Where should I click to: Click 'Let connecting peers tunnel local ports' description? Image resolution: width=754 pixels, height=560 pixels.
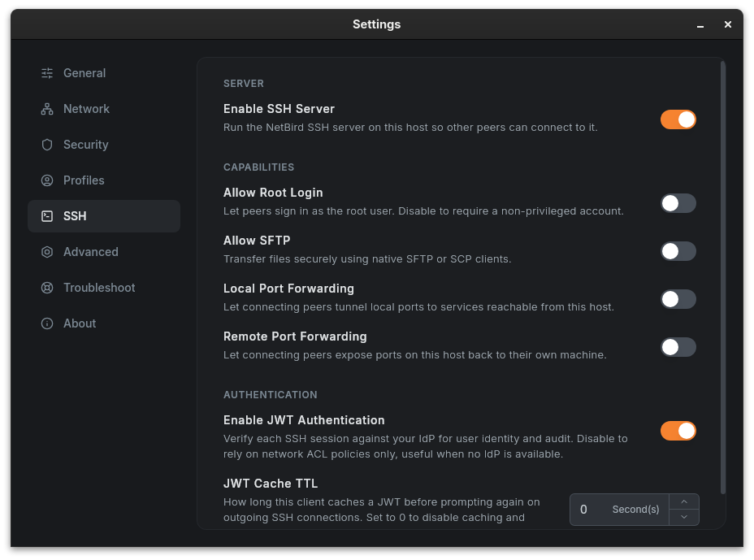click(418, 307)
